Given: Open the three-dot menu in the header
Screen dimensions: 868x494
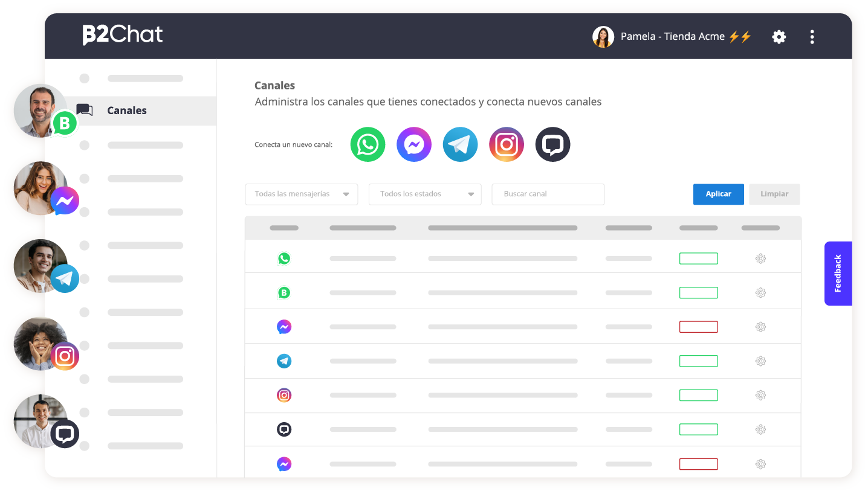Looking at the screenshot, I should click(812, 37).
